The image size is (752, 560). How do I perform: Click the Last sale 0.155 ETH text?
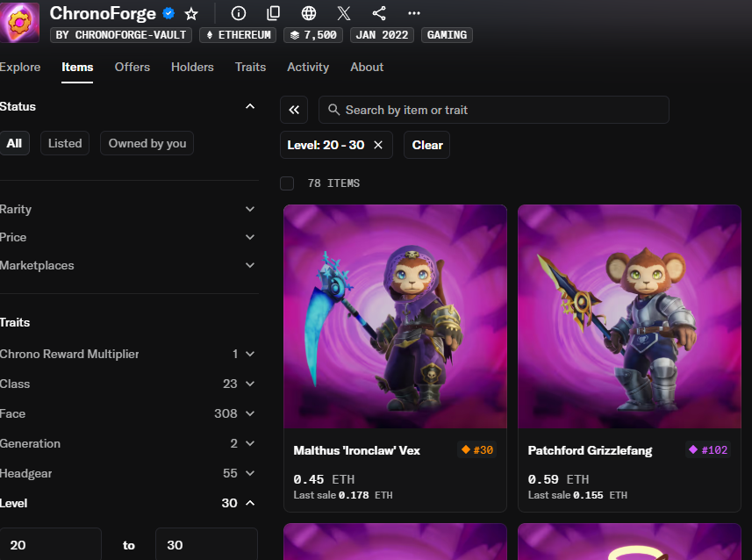point(577,495)
